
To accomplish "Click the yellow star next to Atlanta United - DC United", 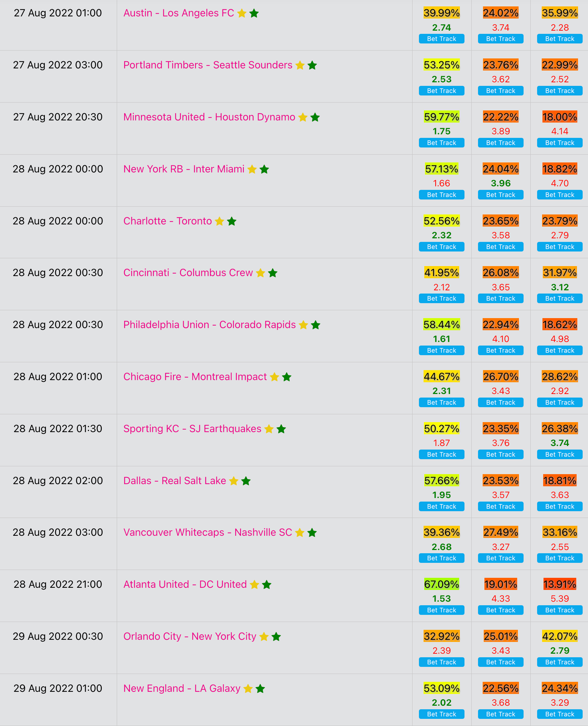I will point(254,585).
